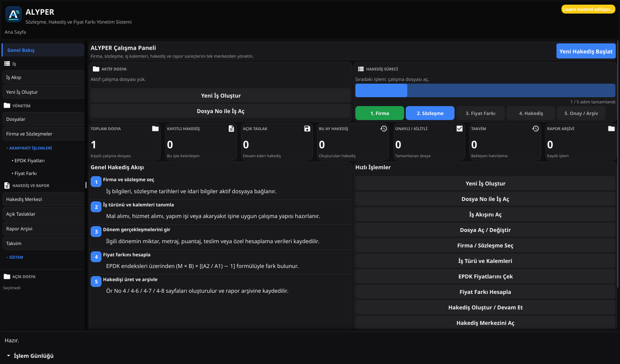Viewport: 620px width, 364px height.
Task: Click Dosya No ile İş Aç under Hızlı İşlemler
Action: 485,199
